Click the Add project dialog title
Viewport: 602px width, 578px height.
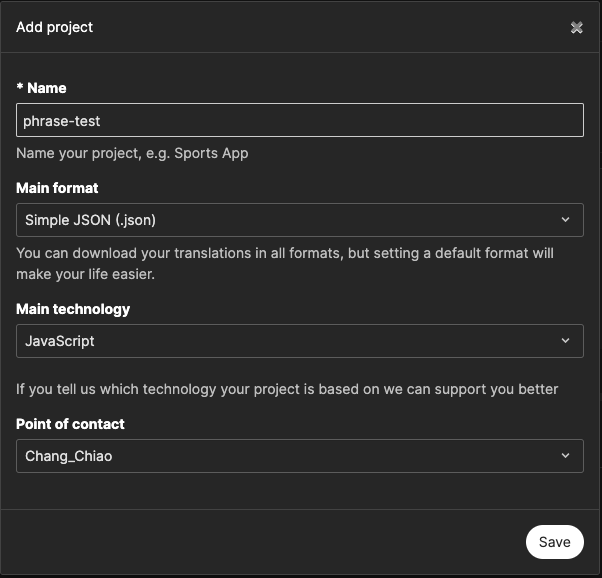tap(55, 27)
